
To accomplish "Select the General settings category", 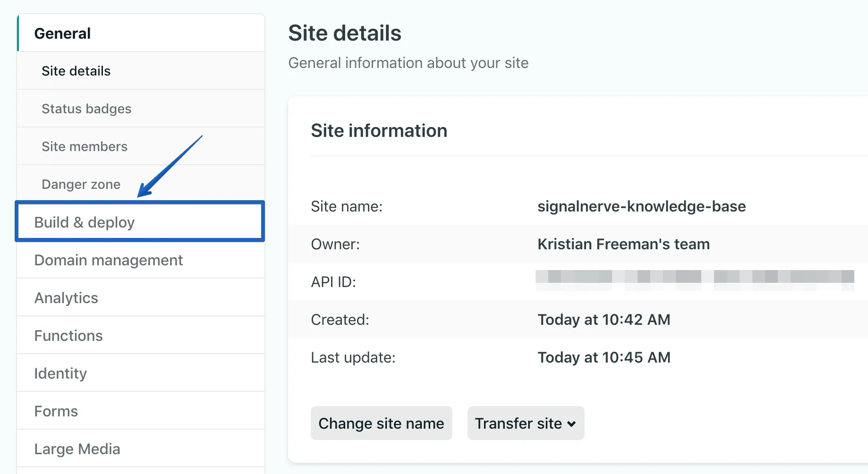I will point(62,33).
